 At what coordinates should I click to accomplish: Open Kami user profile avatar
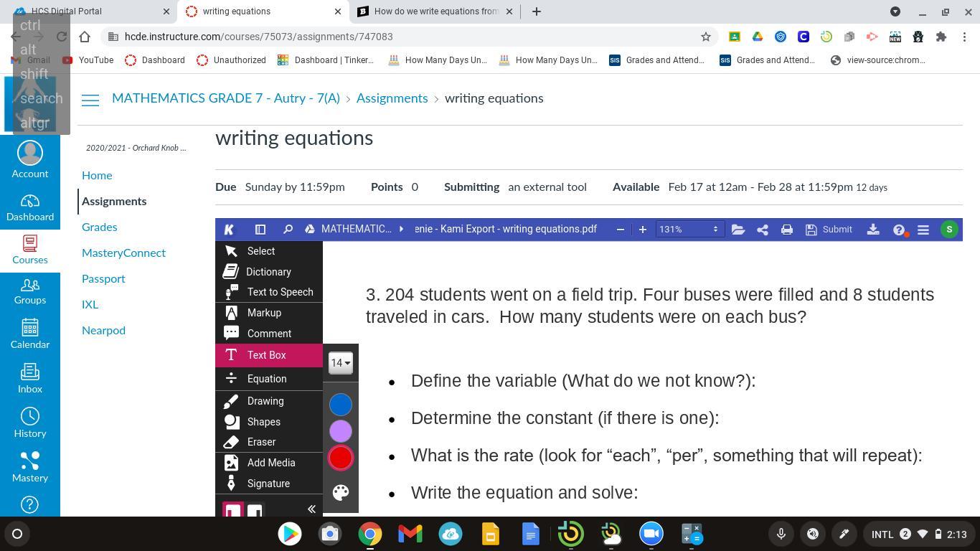coord(949,230)
